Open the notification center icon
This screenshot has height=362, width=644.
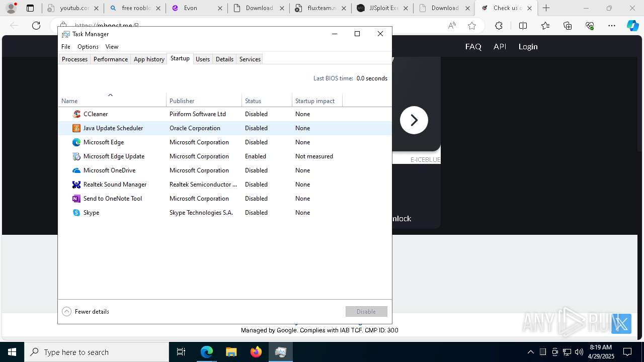coord(627,352)
